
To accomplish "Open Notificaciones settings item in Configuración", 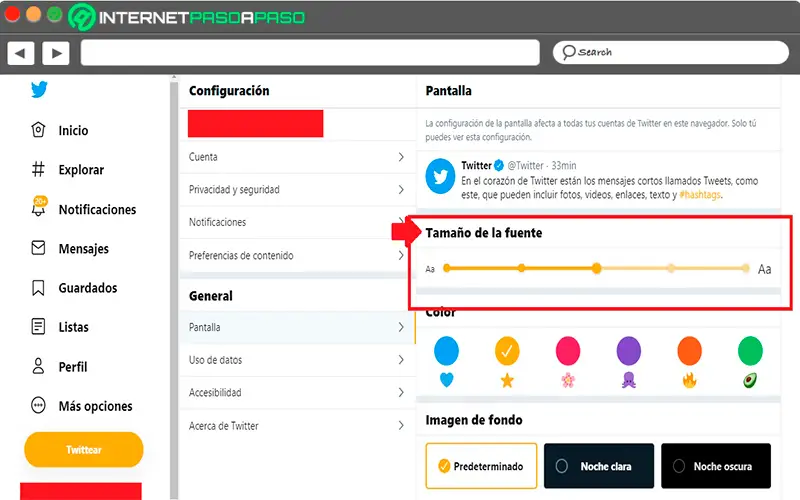I will click(297, 222).
